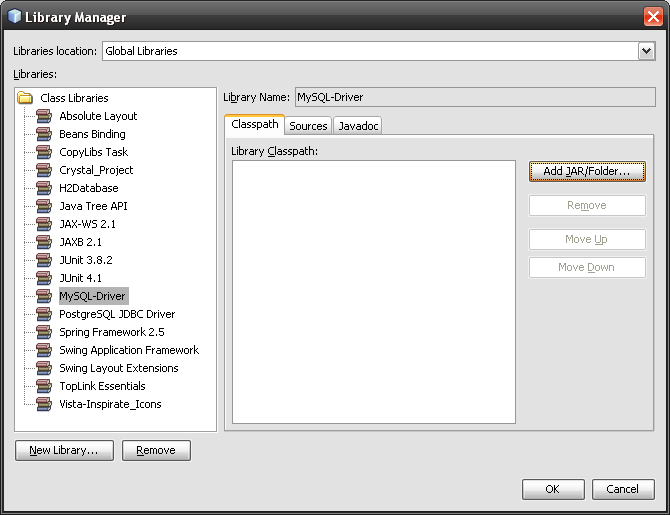
Task: Click the library icon next to H2Database
Action: [44, 188]
